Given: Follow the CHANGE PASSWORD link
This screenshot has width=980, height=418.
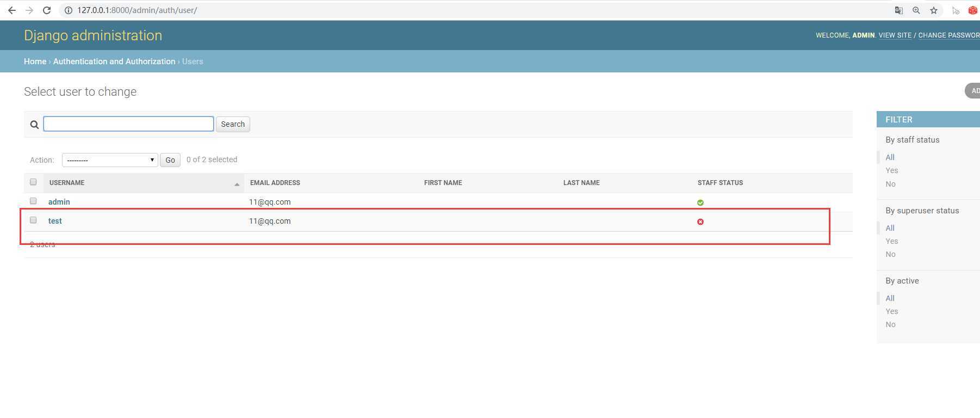Looking at the screenshot, I should (x=949, y=35).
